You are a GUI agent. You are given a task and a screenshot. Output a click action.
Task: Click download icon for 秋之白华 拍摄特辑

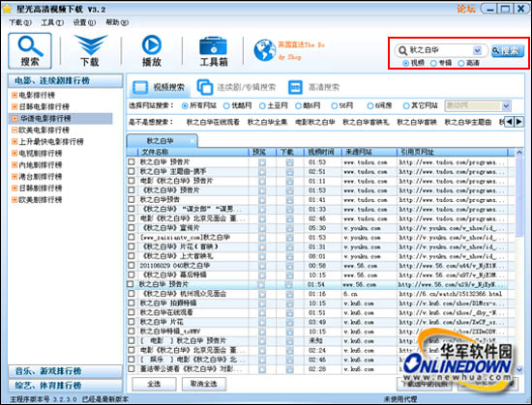tap(289, 303)
